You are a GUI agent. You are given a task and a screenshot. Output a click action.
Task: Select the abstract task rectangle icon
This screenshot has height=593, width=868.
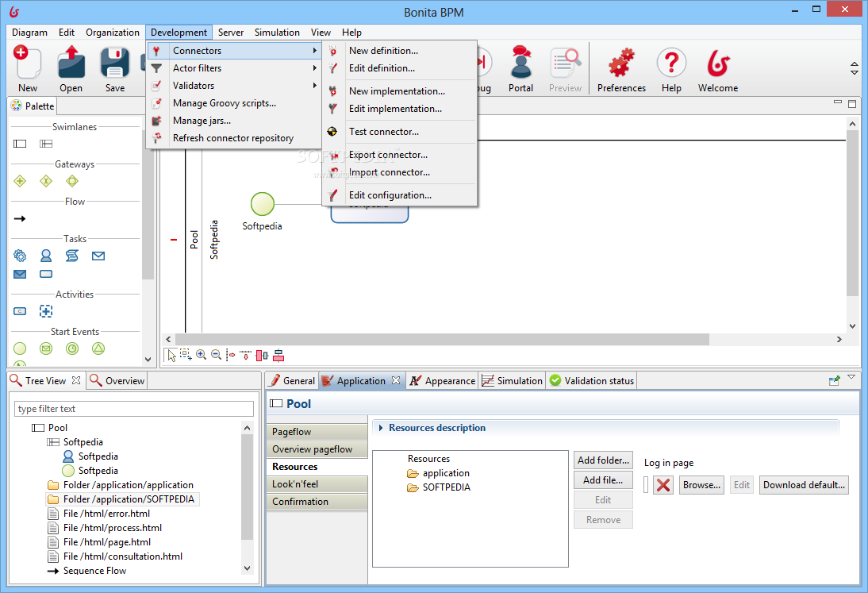[x=46, y=274]
